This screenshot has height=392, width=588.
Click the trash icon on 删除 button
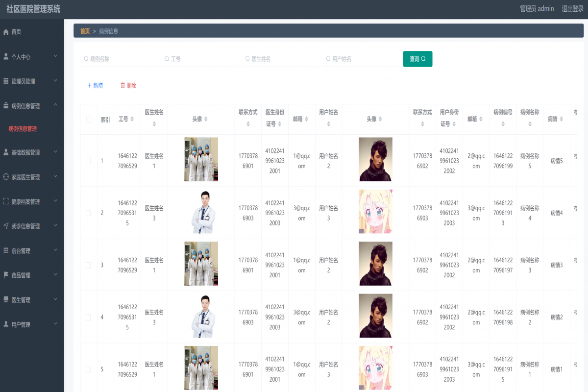(123, 85)
